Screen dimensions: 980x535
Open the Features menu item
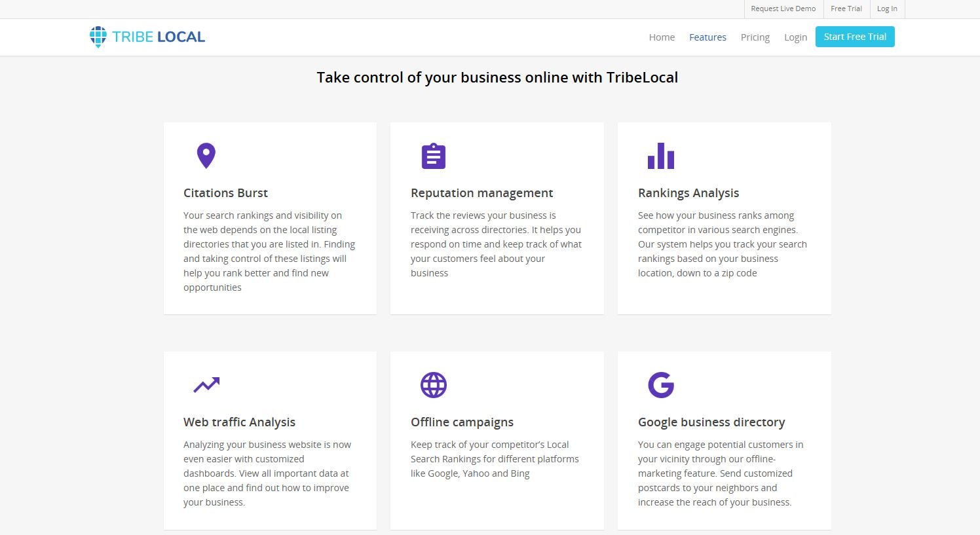coord(707,37)
